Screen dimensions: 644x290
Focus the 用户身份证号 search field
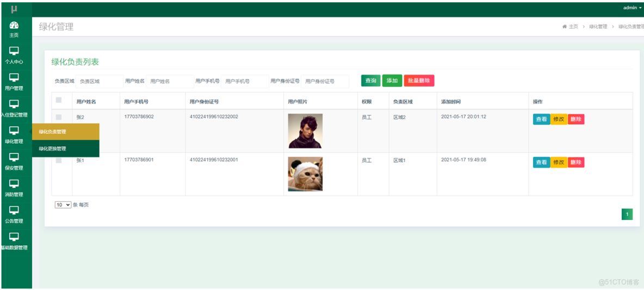(325, 81)
